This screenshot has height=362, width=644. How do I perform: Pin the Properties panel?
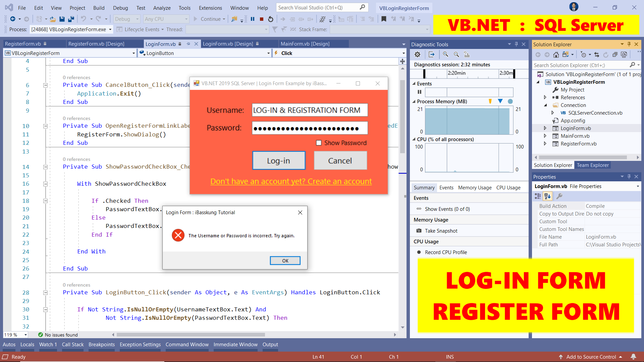629,177
